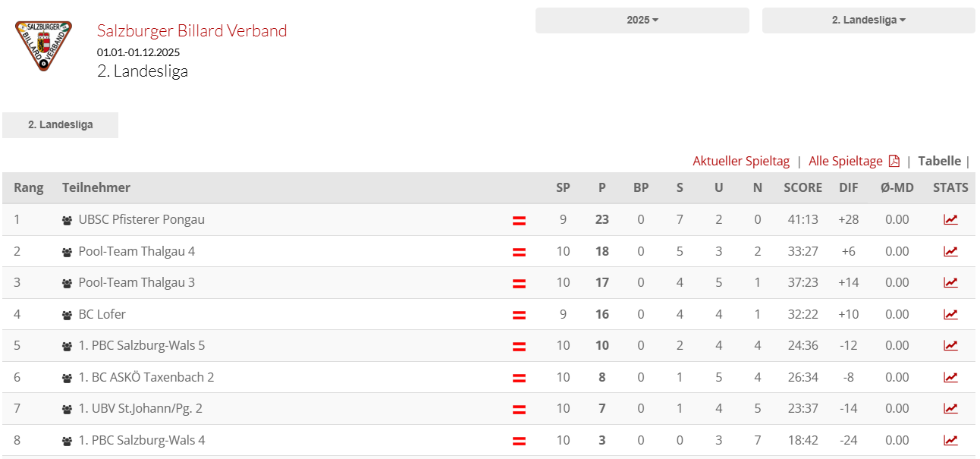The width and height of the screenshot is (980, 459).
Task: Open the 2. Landesliga league dropdown
Action: pyautogui.click(x=868, y=20)
